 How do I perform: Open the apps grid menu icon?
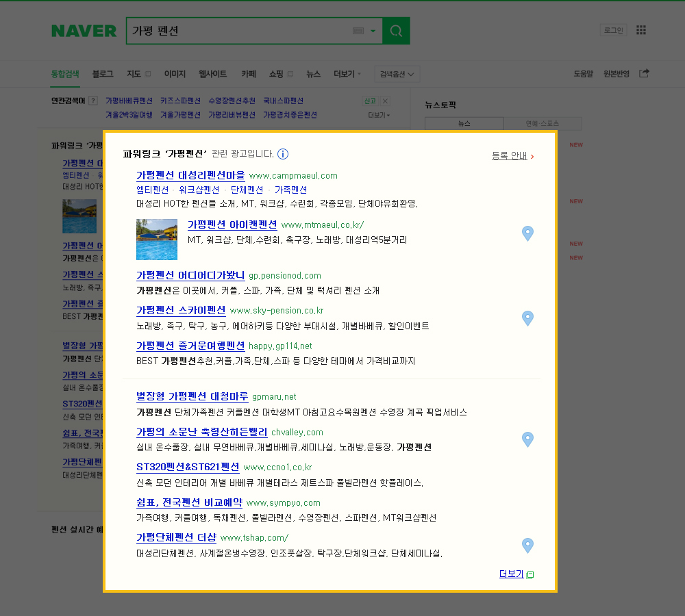(641, 29)
